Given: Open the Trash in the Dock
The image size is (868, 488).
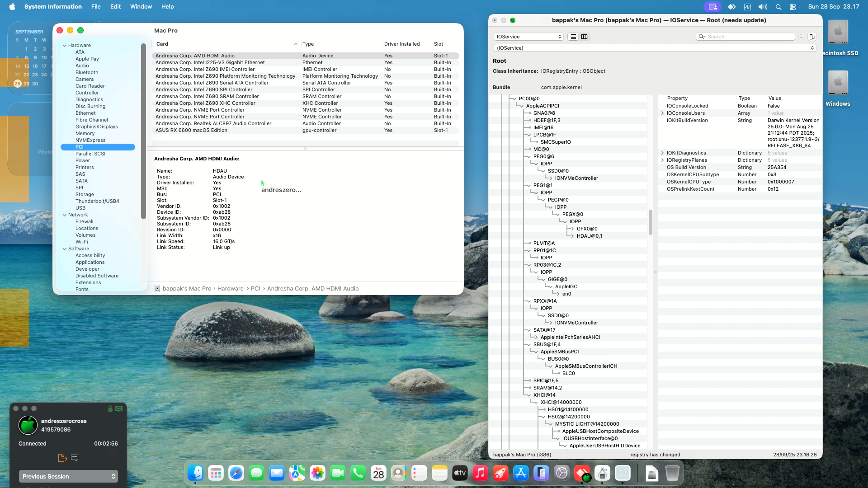Looking at the screenshot, I should (672, 473).
